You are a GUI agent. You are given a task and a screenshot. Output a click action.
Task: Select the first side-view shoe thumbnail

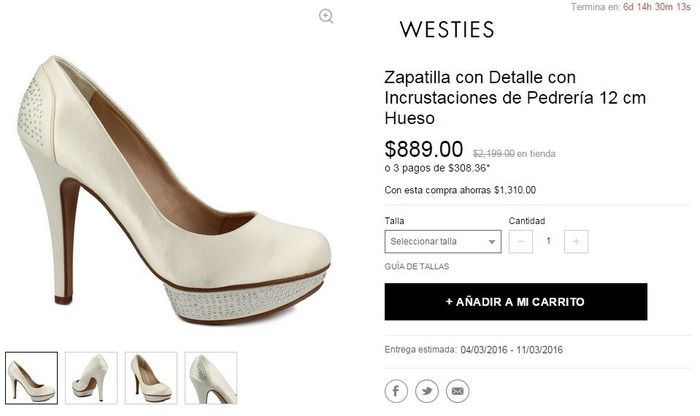click(x=31, y=377)
